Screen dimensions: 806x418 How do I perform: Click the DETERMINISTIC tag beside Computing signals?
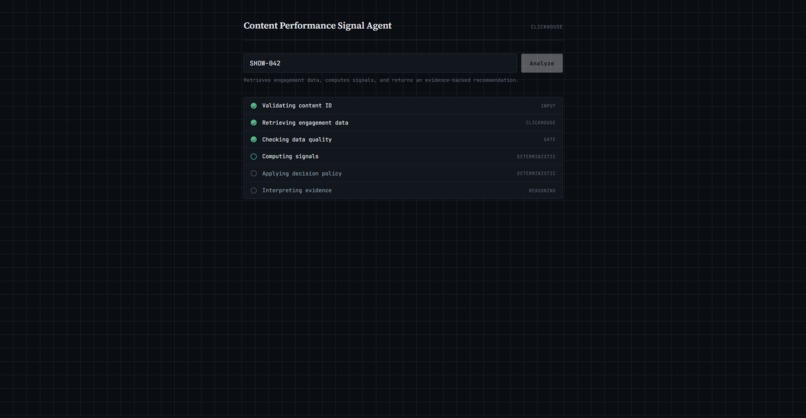point(536,156)
